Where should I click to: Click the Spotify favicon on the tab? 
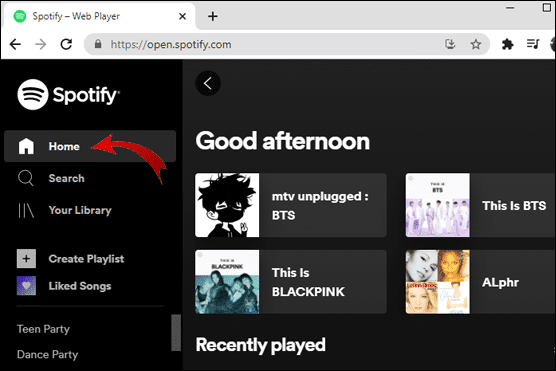point(20,16)
